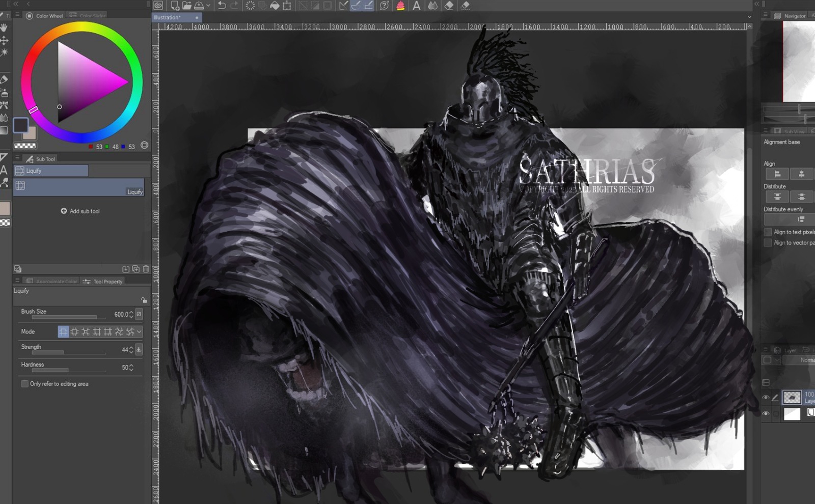The height and width of the screenshot is (504, 815).
Task: Click the Text 'A' icon in command bar
Action: coord(416,6)
